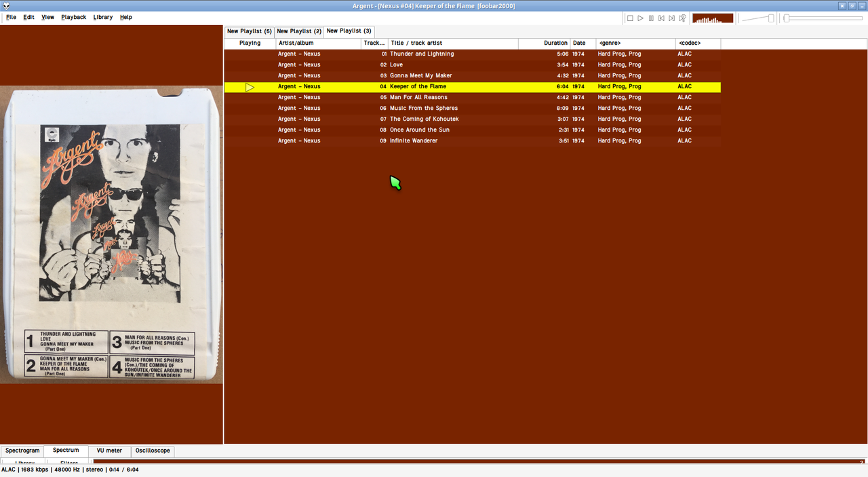Select the track titled Love
Screen dimensions: 868x477
tap(396, 65)
